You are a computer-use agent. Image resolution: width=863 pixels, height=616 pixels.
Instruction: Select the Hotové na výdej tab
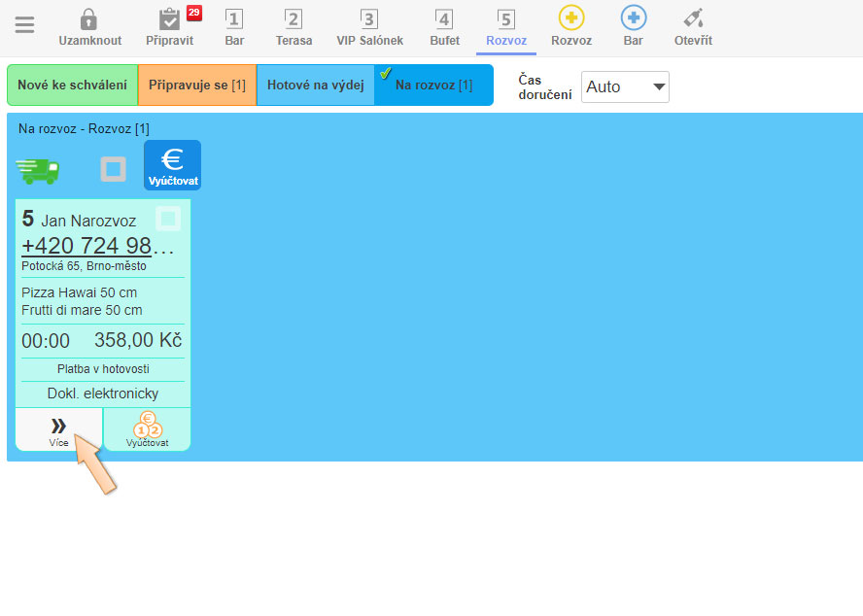tap(315, 86)
